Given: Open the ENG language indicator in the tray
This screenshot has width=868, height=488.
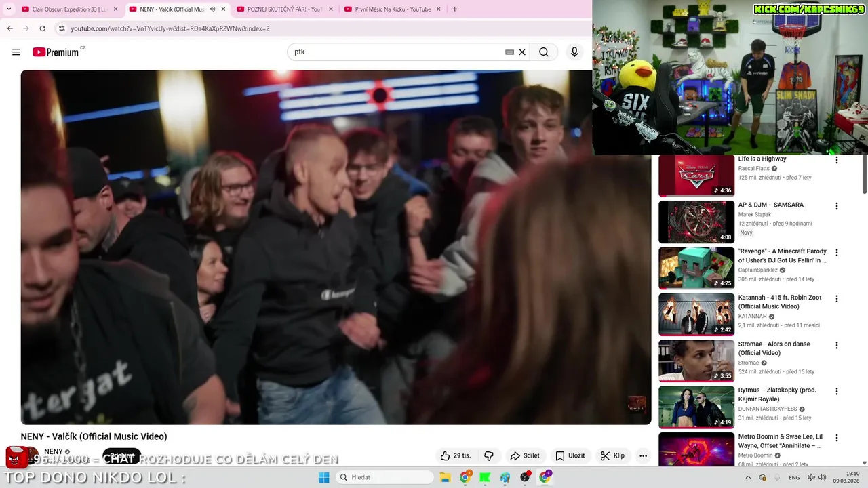Looking at the screenshot, I should pyautogui.click(x=794, y=477).
